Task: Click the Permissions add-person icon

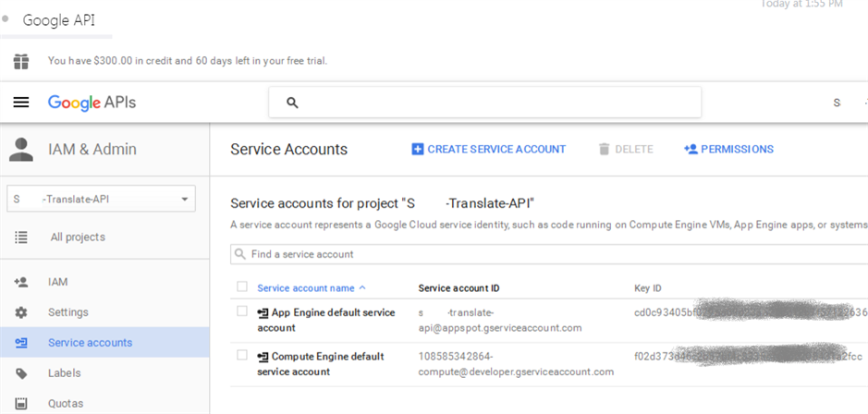Action: click(691, 150)
